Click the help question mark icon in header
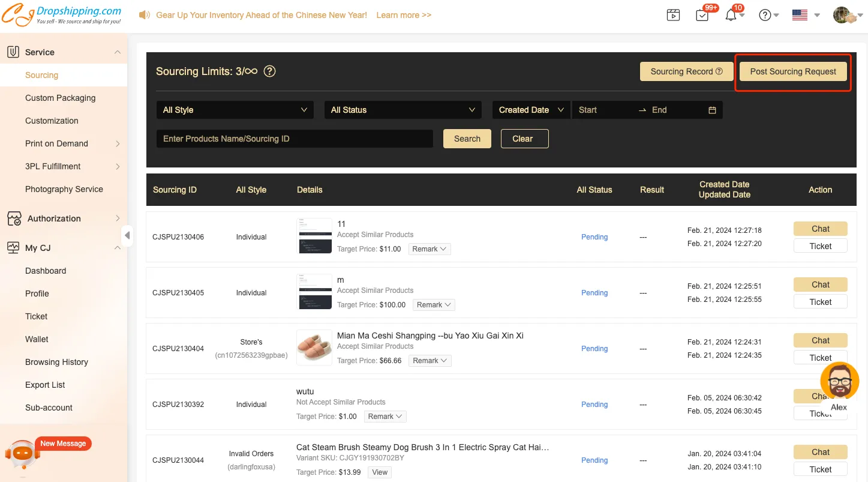 pos(765,16)
